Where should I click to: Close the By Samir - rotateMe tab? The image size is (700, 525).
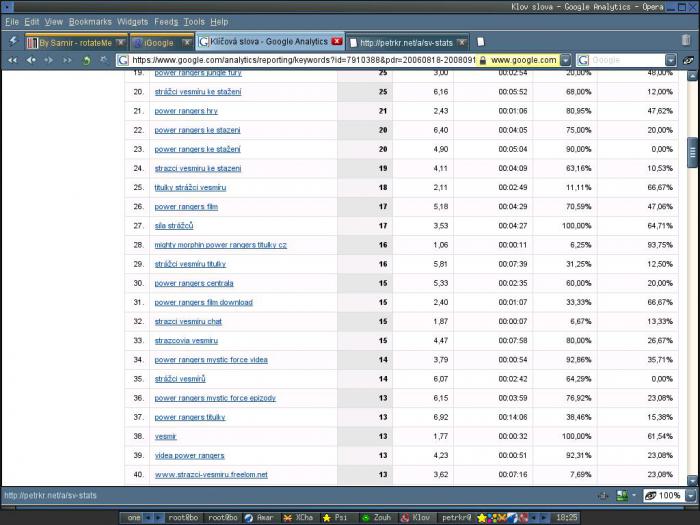coord(120,42)
